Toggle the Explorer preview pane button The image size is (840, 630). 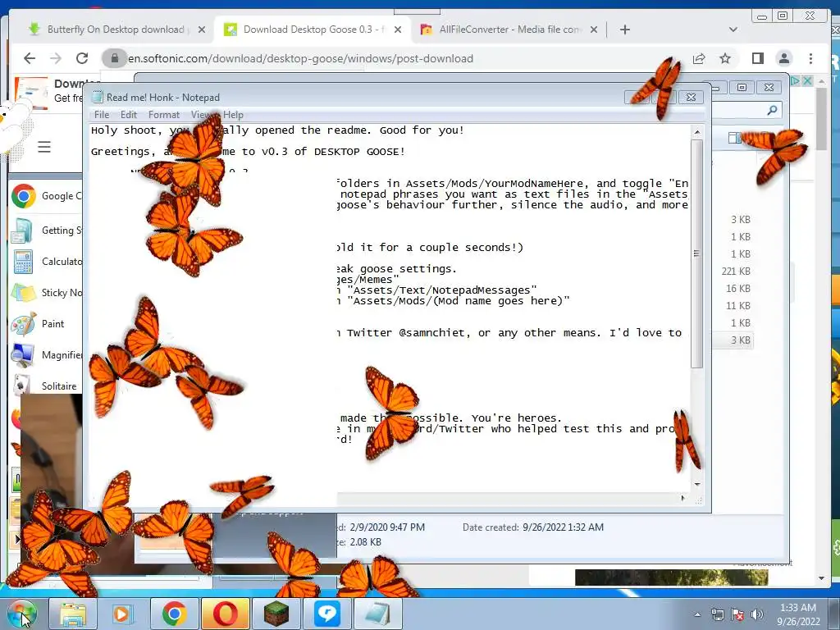point(734,138)
